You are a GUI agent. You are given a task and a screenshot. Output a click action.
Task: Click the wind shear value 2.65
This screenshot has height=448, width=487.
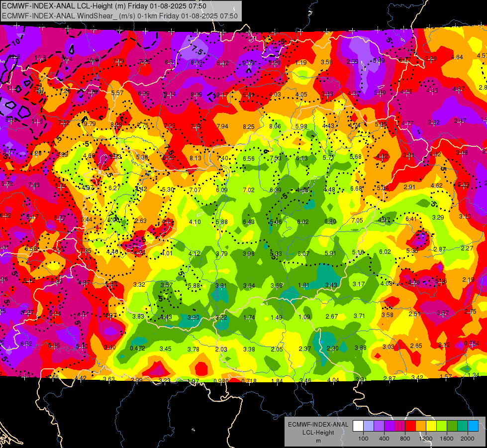click(x=416, y=346)
